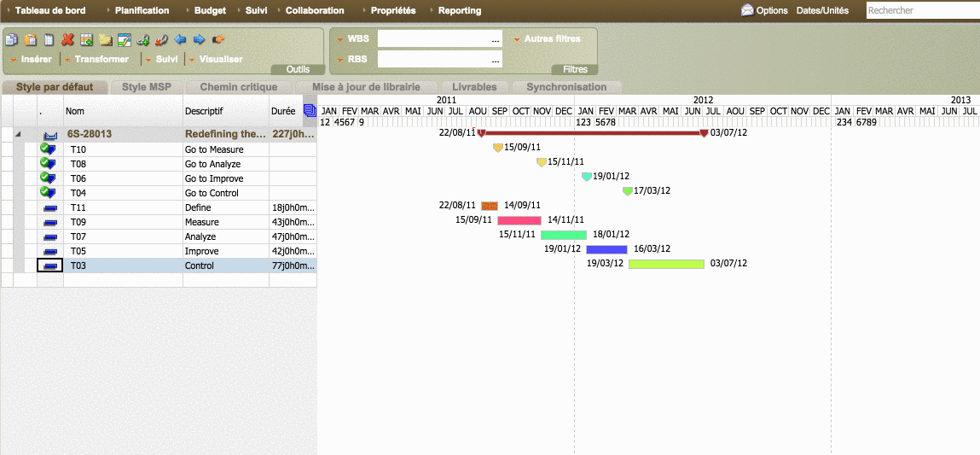The height and width of the screenshot is (455, 980).
Task: Click the 15/09/11 milestone marker
Action: [497, 148]
